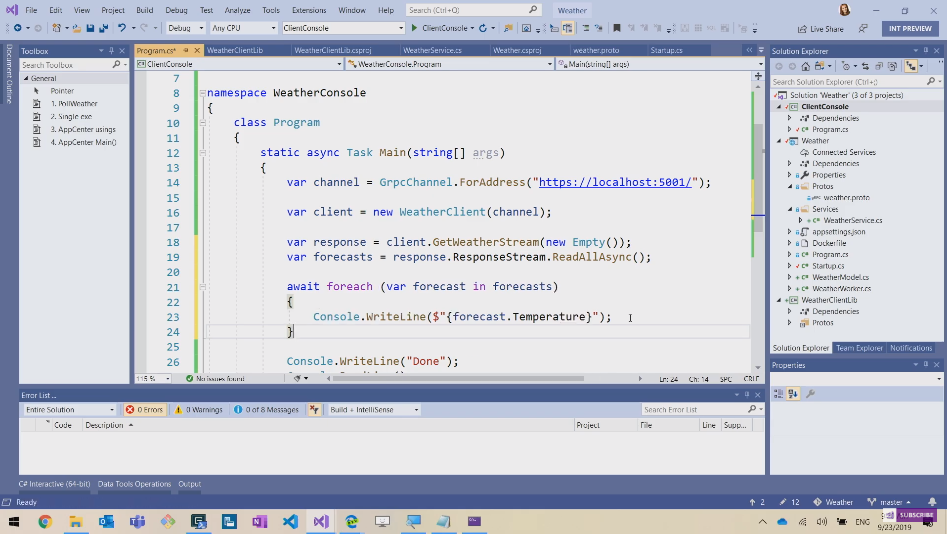Click the Home icon in Solution Explorer

(807, 66)
